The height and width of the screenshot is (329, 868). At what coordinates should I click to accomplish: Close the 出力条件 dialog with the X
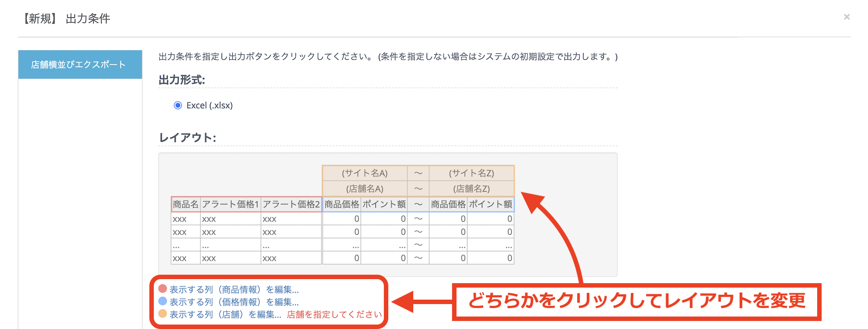click(846, 17)
